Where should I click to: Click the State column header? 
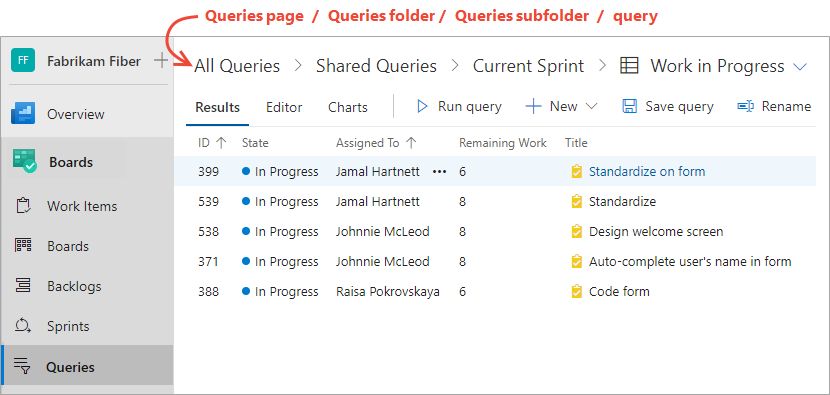tap(255, 143)
